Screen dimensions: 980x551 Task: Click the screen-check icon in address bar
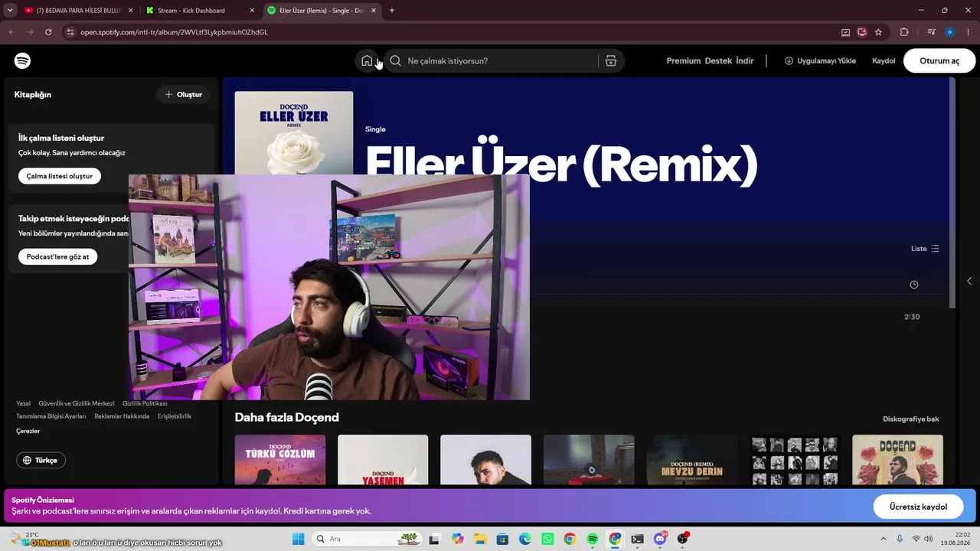(845, 32)
